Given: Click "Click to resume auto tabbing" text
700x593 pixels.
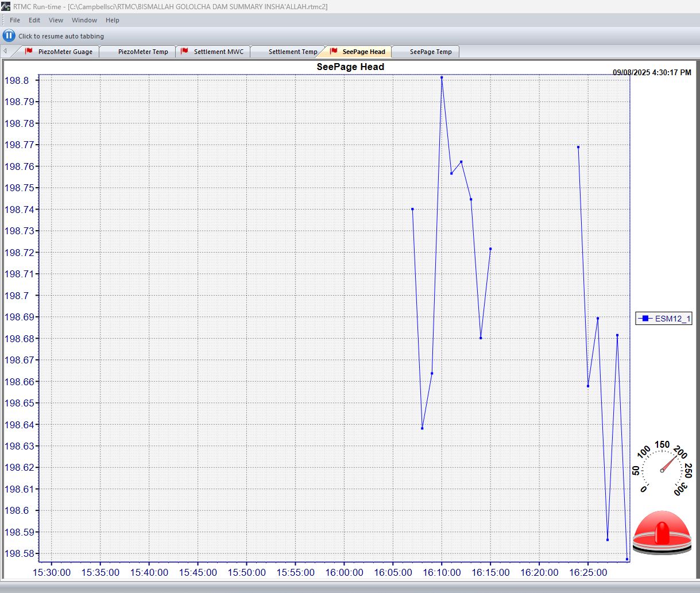Looking at the screenshot, I should [x=61, y=36].
